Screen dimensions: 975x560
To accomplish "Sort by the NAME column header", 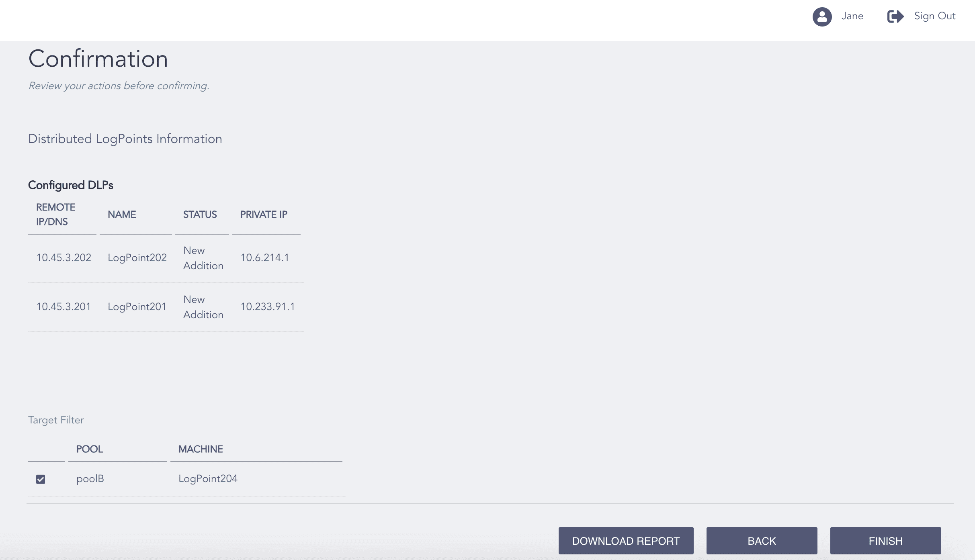I will pyautogui.click(x=122, y=215).
